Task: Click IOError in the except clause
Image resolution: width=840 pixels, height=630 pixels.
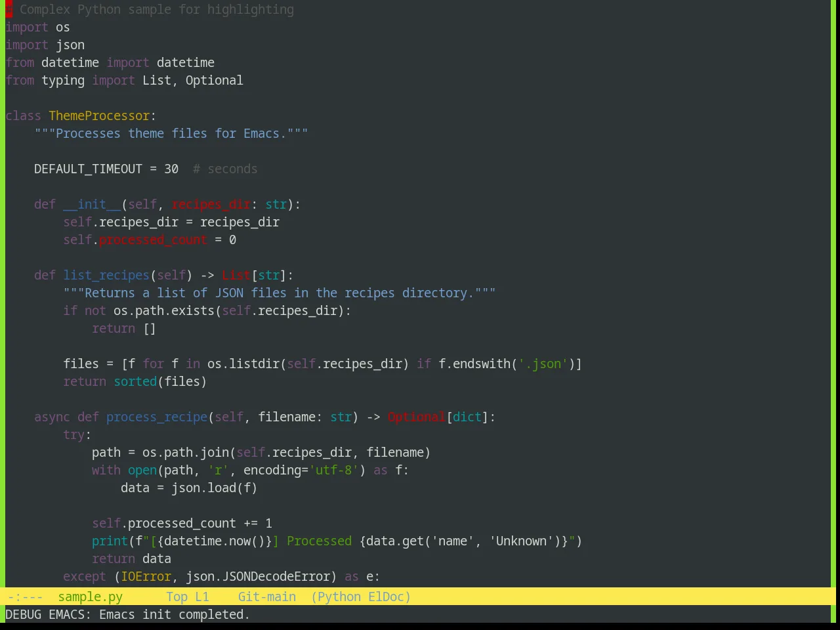Action: click(146, 576)
